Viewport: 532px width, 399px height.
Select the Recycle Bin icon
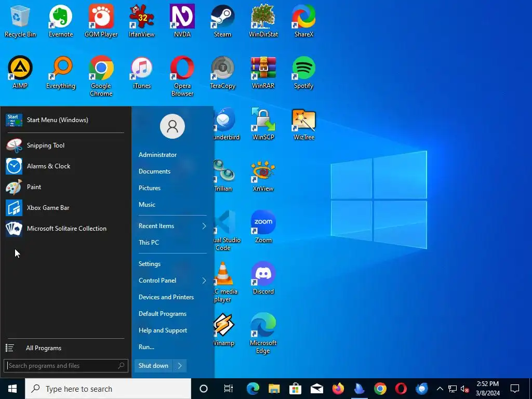point(20,21)
